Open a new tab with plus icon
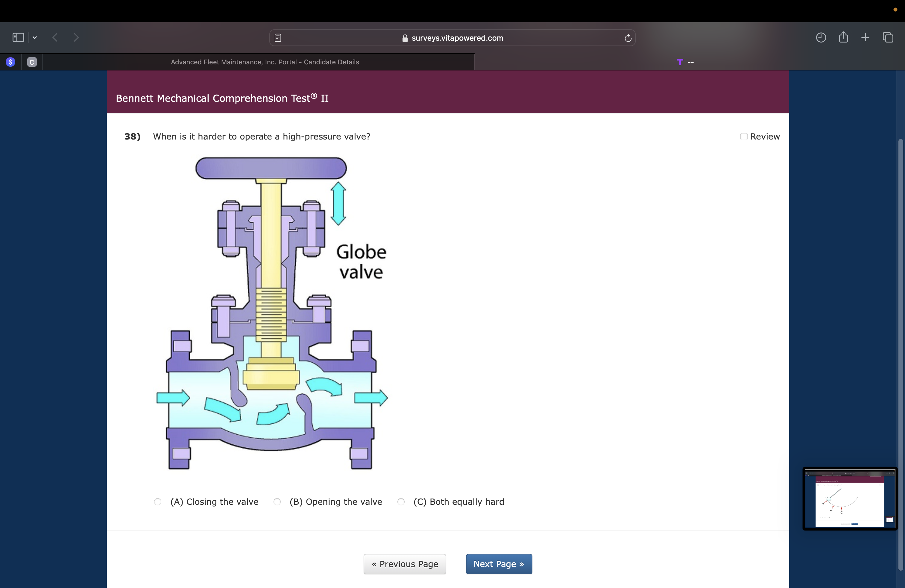The image size is (905, 588). (x=865, y=37)
